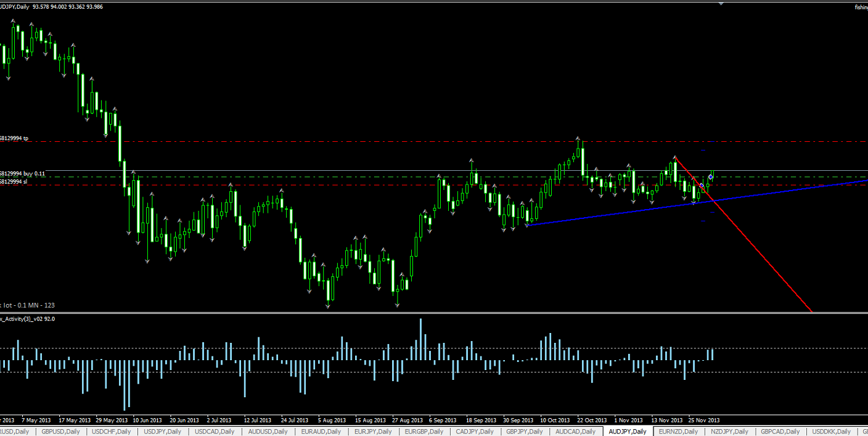Viewport: 868px width, 436px height.
Task: Click the take profit 'tp' order label
Action: (x=14, y=139)
